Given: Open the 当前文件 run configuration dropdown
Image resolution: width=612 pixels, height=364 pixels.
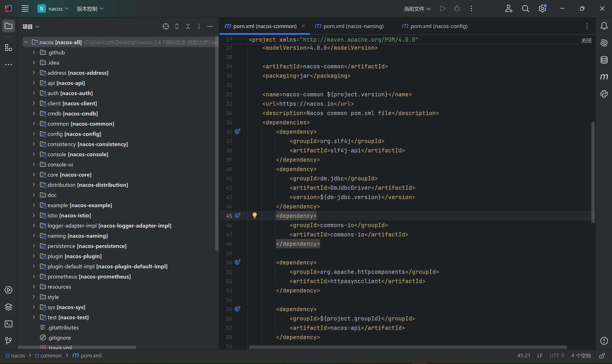Looking at the screenshot, I should tap(417, 9).
